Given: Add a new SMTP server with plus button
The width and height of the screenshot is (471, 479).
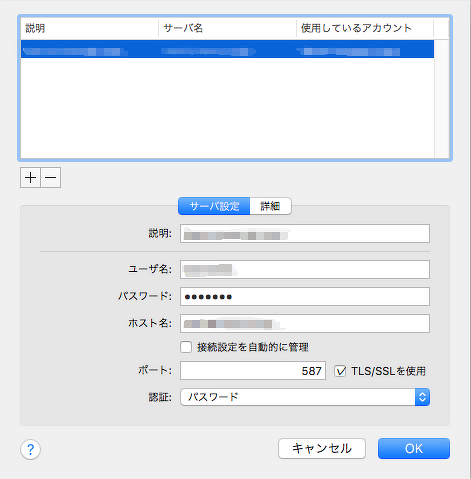Looking at the screenshot, I should pyautogui.click(x=30, y=178).
